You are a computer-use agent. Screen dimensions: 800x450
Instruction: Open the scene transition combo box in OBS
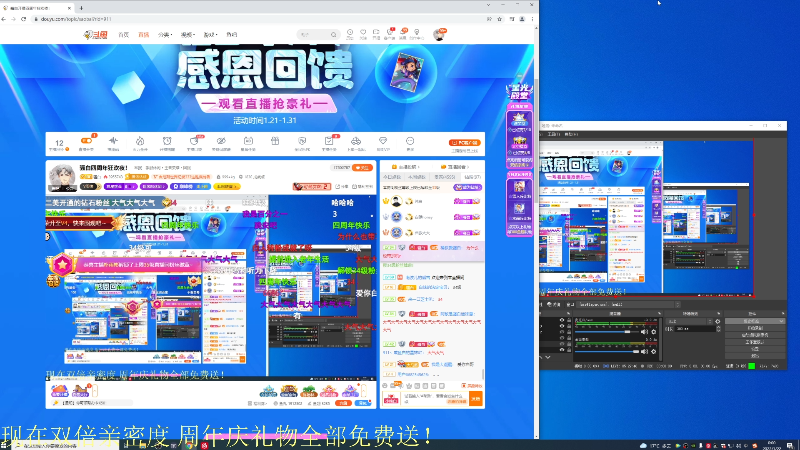(689, 321)
